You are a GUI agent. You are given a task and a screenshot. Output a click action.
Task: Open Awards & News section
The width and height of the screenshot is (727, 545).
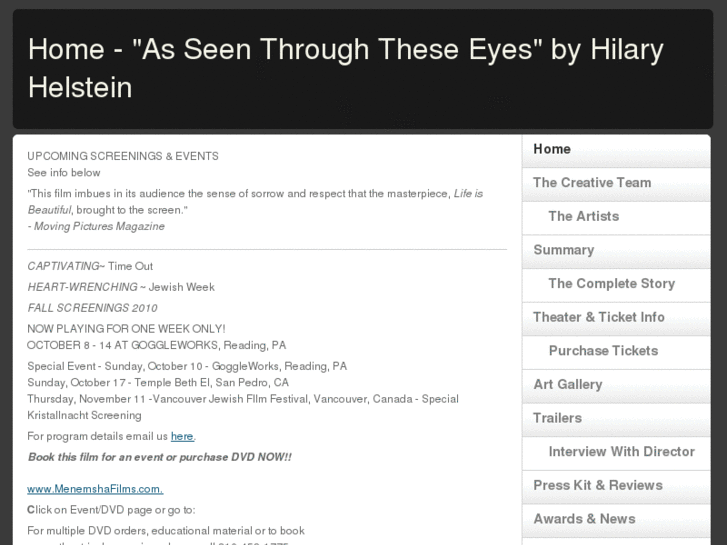click(x=584, y=519)
